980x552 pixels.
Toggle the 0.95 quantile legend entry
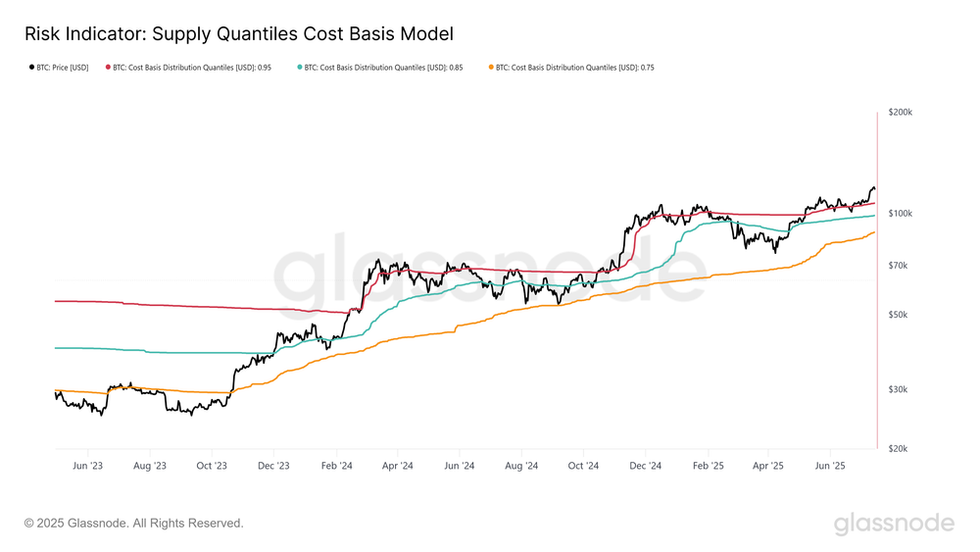(x=188, y=68)
